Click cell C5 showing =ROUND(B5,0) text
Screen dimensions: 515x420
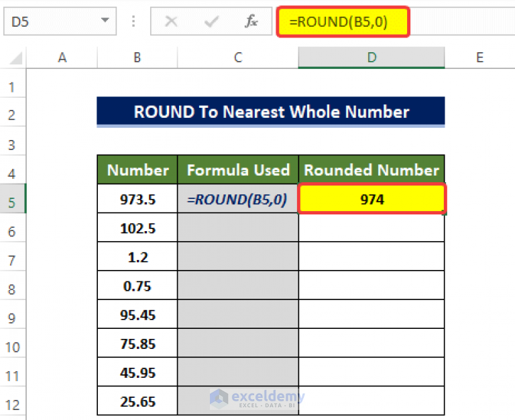tap(238, 199)
